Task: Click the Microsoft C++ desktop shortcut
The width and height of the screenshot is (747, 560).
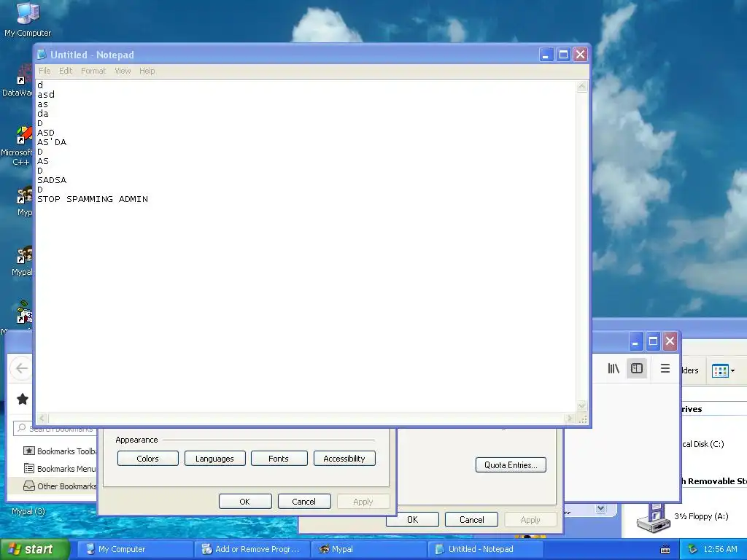Action: click(x=19, y=147)
